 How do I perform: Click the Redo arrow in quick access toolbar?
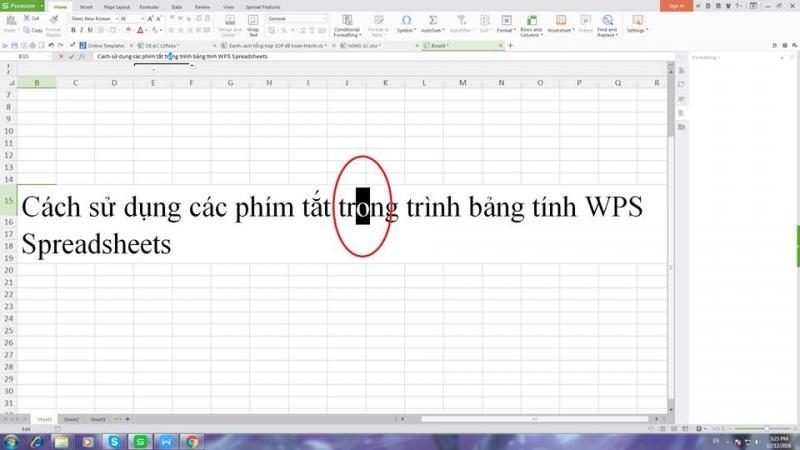(x=60, y=45)
